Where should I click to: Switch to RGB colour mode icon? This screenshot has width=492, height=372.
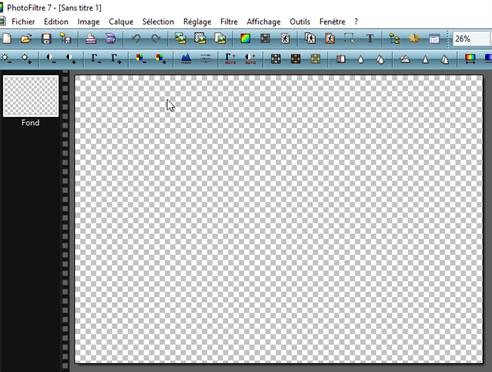(x=245, y=39)
